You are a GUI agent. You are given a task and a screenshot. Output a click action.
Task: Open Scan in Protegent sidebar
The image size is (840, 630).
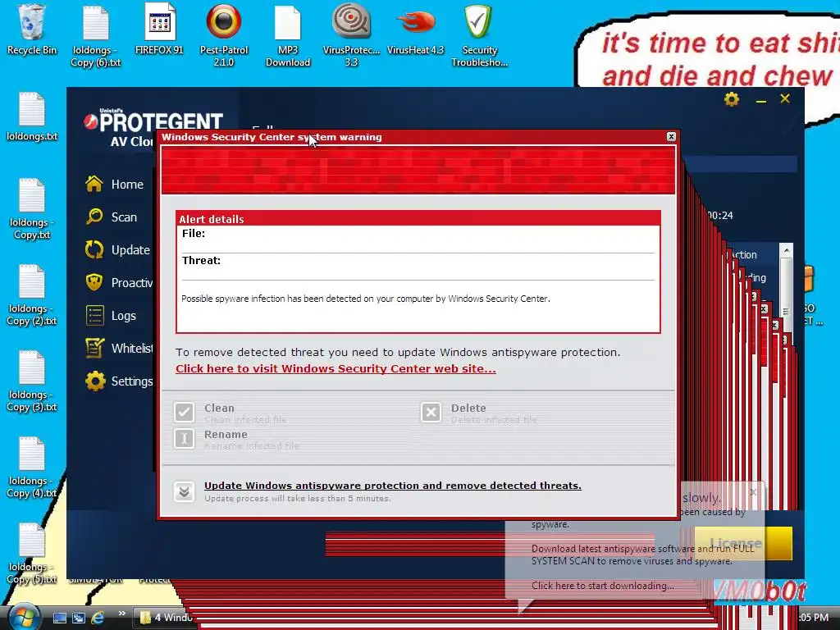112,217
